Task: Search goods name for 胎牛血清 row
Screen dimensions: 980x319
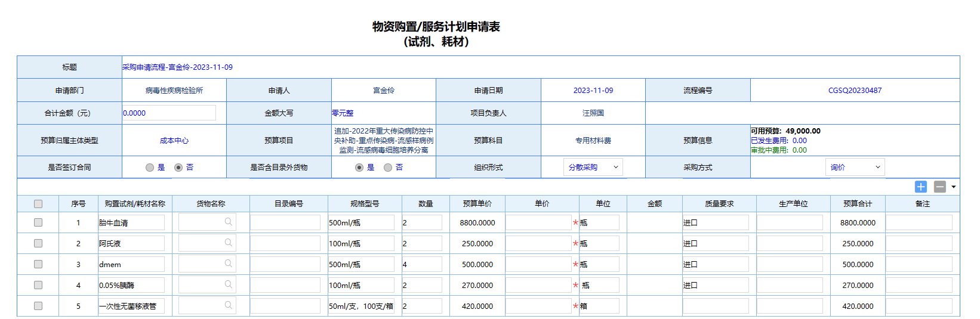Action: click(x=228, y=222)
